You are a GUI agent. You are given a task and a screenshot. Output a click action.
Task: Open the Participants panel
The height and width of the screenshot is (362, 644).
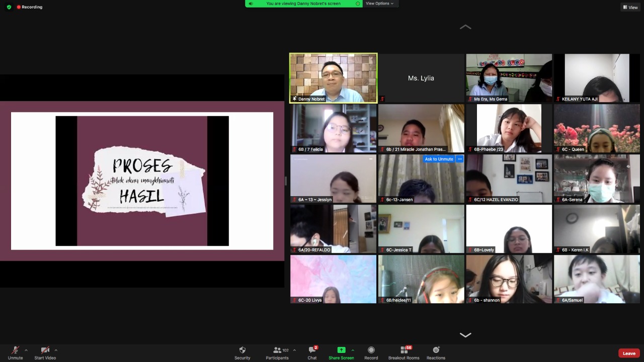pos(277,350)
